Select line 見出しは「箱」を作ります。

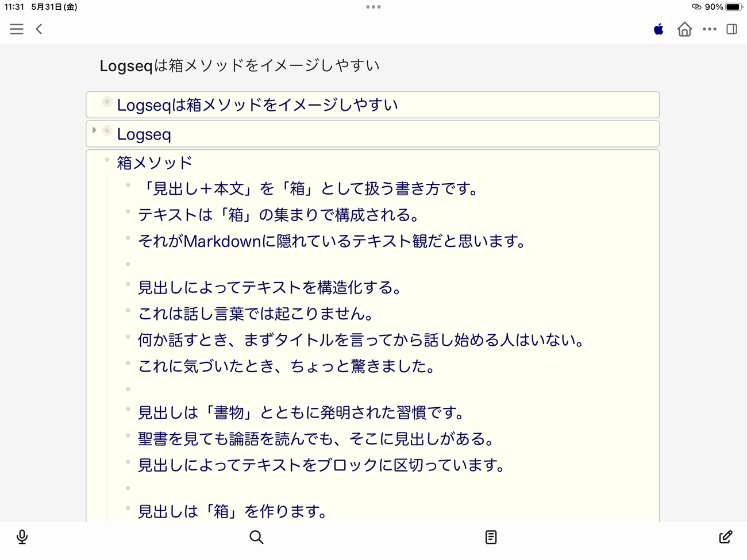click(x=233, y=511)
